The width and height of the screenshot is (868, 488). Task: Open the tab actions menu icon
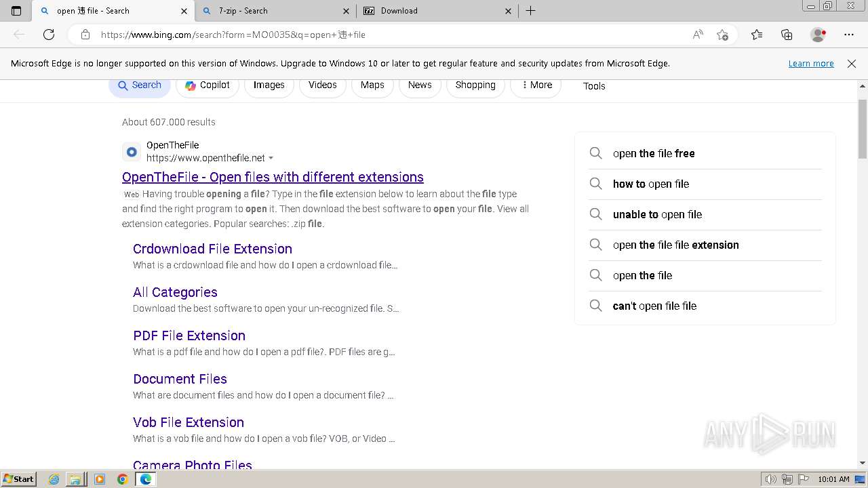point(16,11)
